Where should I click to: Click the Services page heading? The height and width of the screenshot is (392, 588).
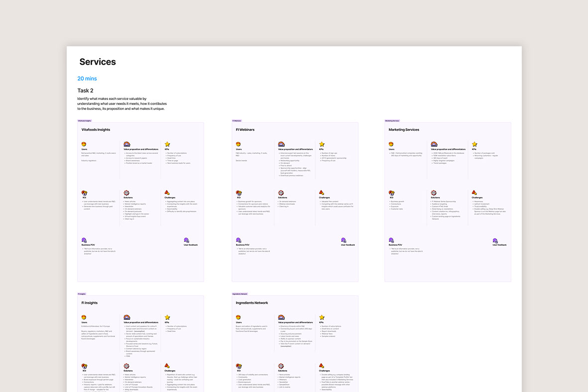click(x=98, y=62)
